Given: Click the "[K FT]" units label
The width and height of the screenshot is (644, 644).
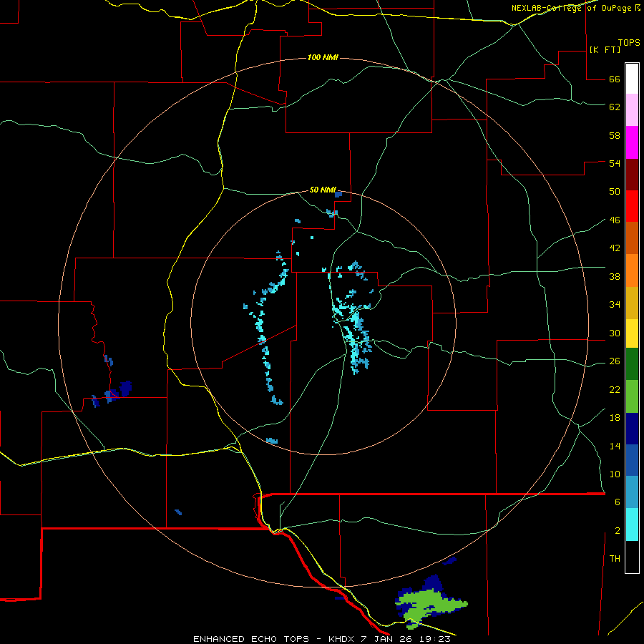Looking at the screenshot, I should 605,49.
